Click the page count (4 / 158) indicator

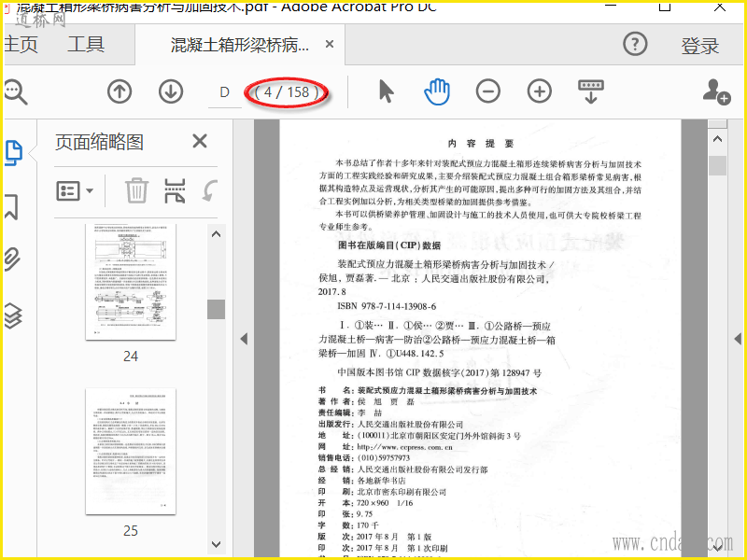coord(287,91)
